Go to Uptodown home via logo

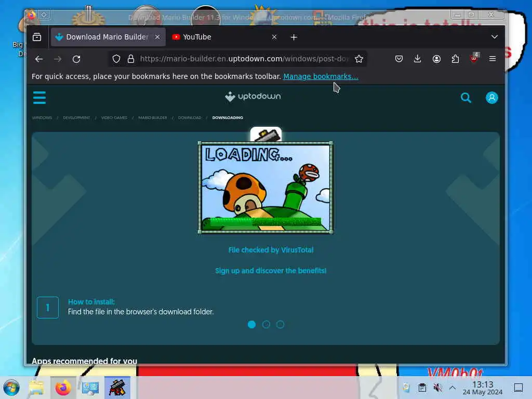click(x=253, y=97)
